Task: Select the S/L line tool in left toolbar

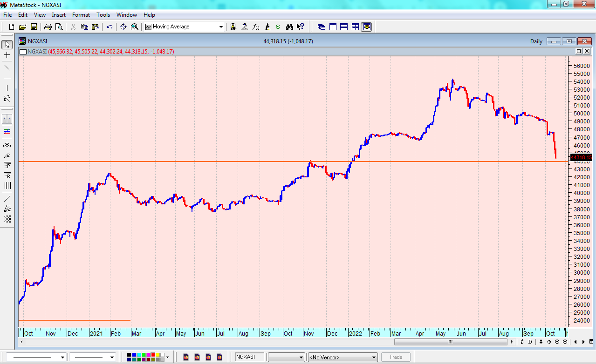Action: pos(7,98)
